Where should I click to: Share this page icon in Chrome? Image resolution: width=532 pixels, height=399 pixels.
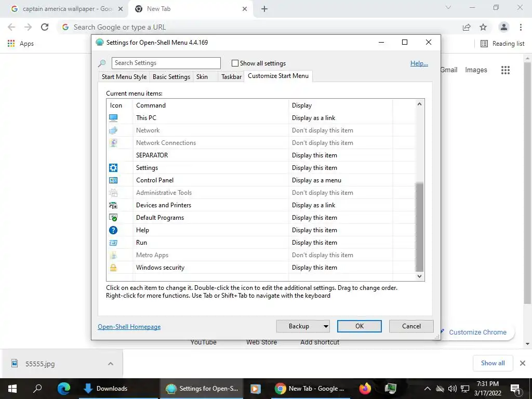467,27
